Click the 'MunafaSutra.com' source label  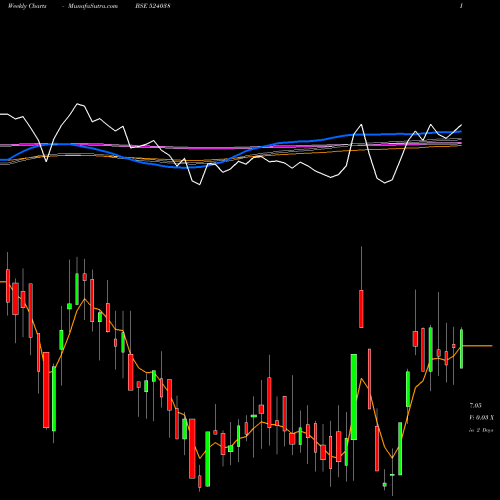coord(93,6)
